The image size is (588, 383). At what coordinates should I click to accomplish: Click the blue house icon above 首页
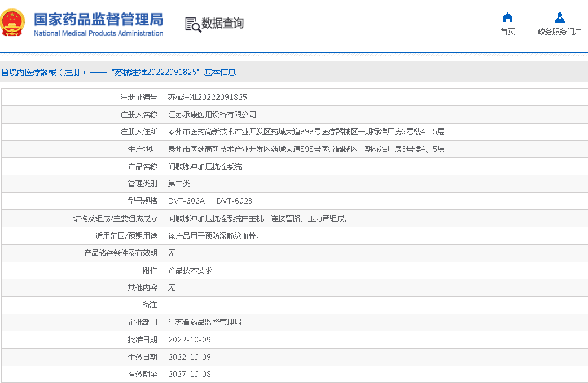click(507, 17)
